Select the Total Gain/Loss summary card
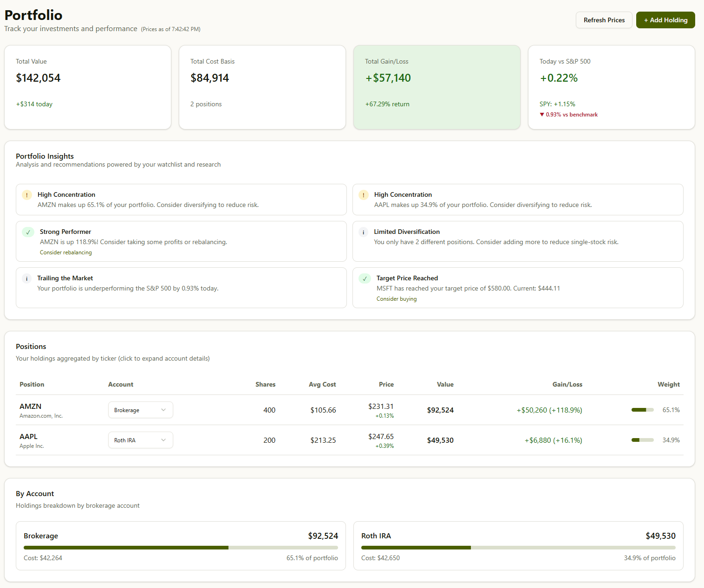This screenshot has width=704, height=588. click(437, 87)
